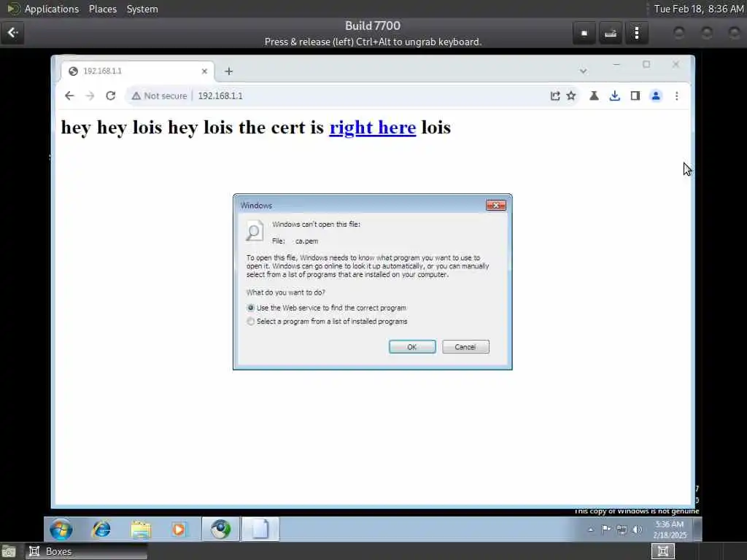Open Chrome downloads icon
This screenshot has height=560, width=747.
[x=614, y=96]
